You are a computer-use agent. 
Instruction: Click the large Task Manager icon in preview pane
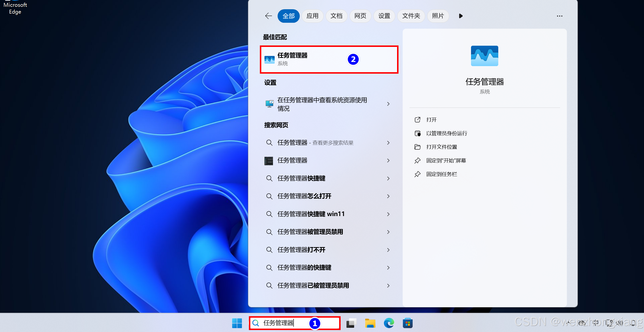tap(484, 56)
